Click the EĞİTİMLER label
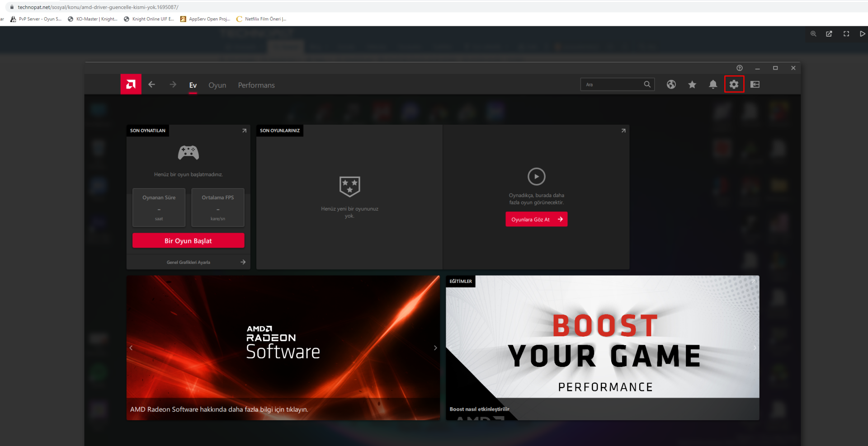 click(x=461, y=281)
